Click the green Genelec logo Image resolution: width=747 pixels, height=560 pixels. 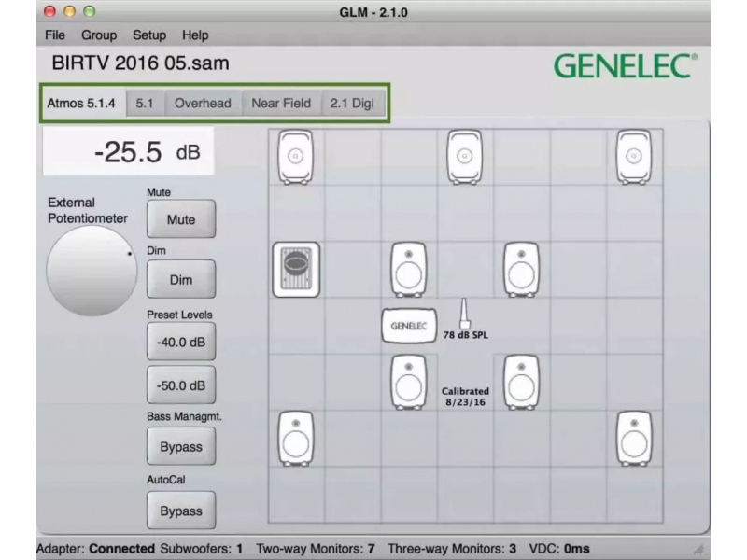(625, 65)
